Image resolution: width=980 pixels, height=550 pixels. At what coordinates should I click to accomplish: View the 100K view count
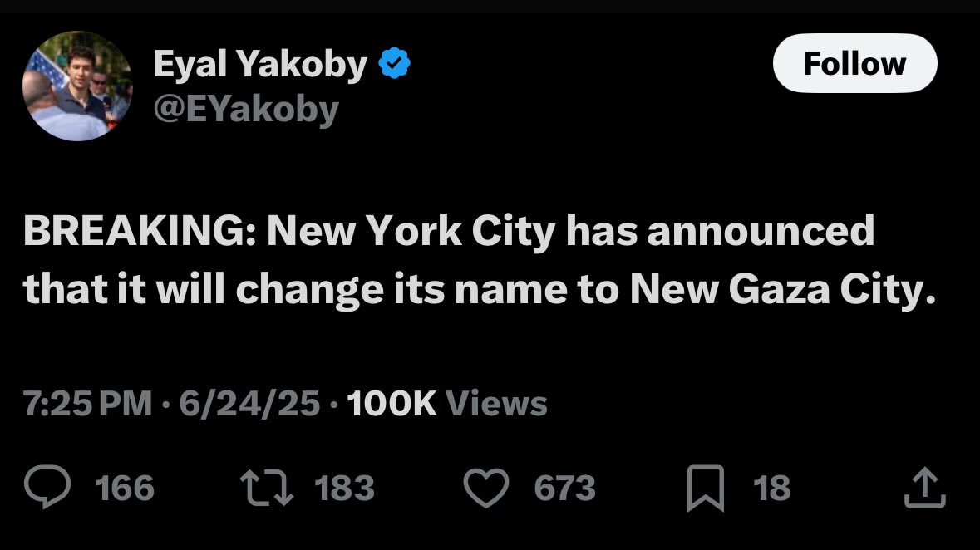tap(392, 404)
